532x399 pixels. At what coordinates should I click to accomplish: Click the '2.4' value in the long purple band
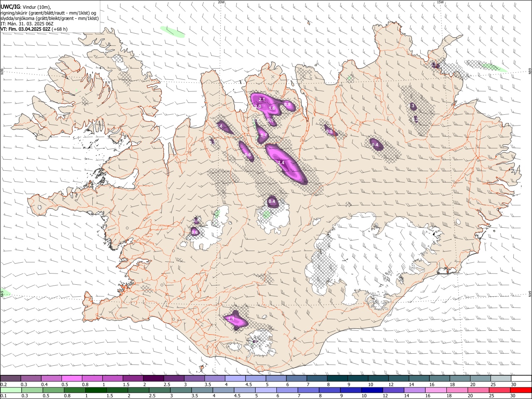point(281,163)
